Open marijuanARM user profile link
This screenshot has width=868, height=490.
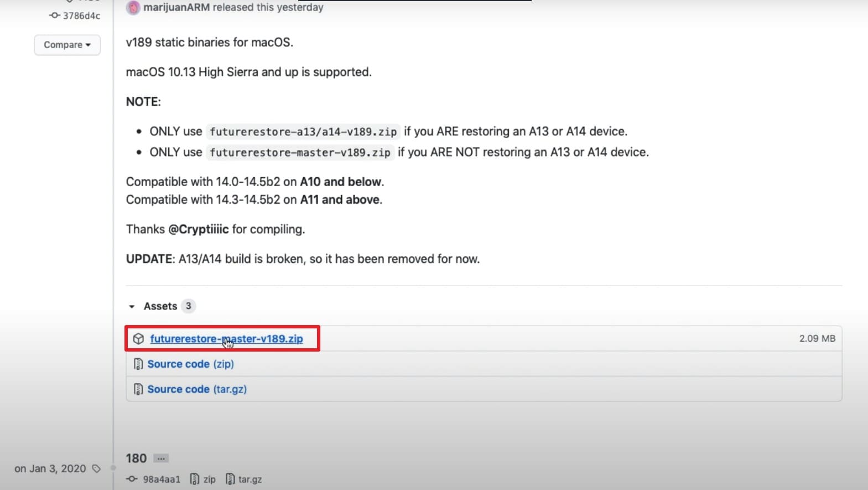click(x=177, y=7)
